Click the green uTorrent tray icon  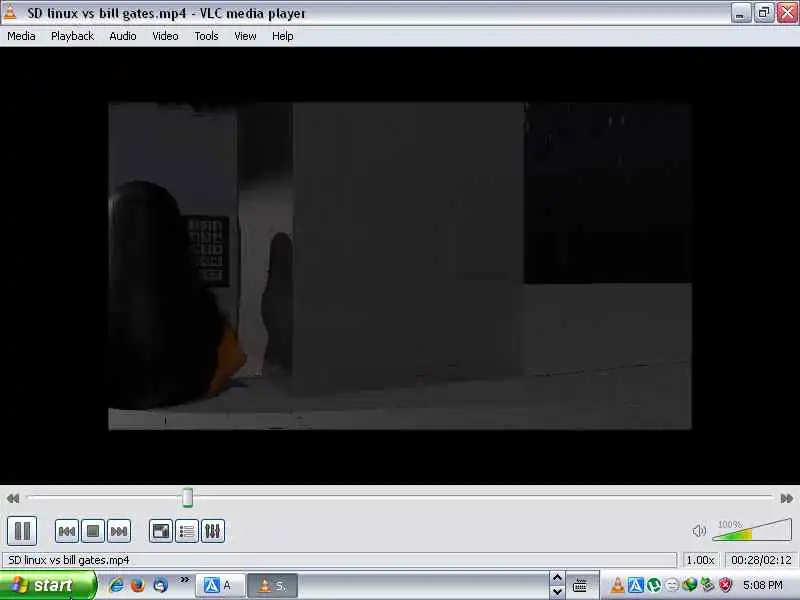(654, 585)
